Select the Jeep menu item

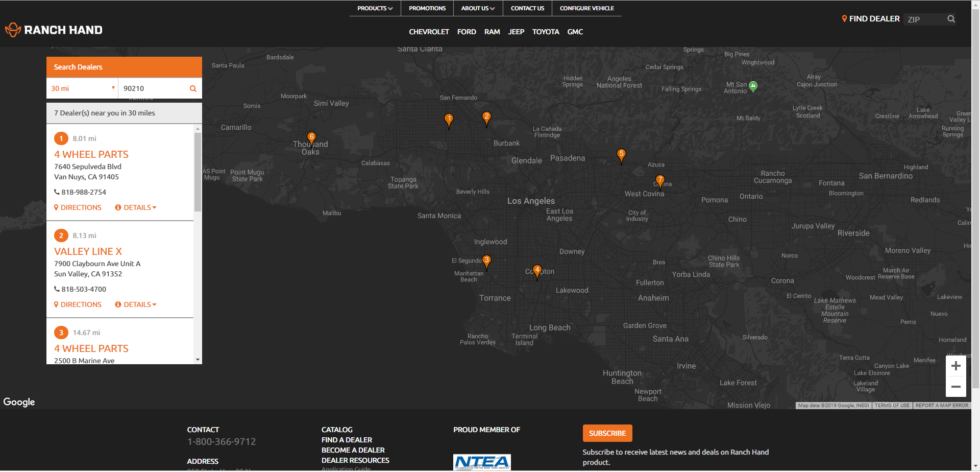pos(516,32)
